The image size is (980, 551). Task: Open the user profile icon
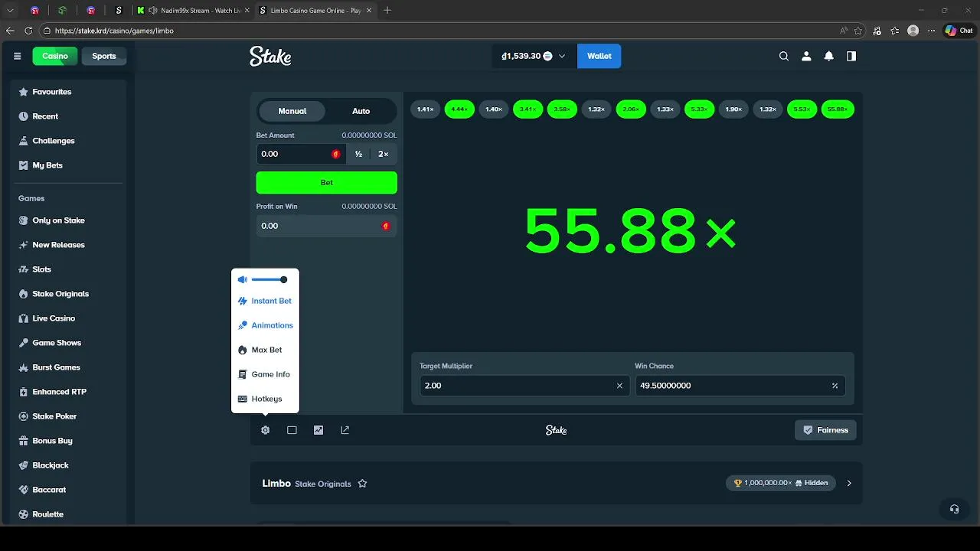pyautogui.click(x=806, y=56)
